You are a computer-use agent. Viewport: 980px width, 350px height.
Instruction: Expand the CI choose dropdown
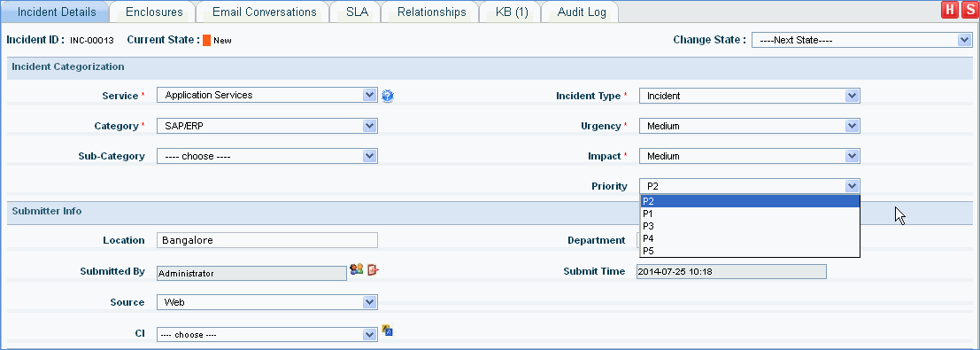click(266, 334)
